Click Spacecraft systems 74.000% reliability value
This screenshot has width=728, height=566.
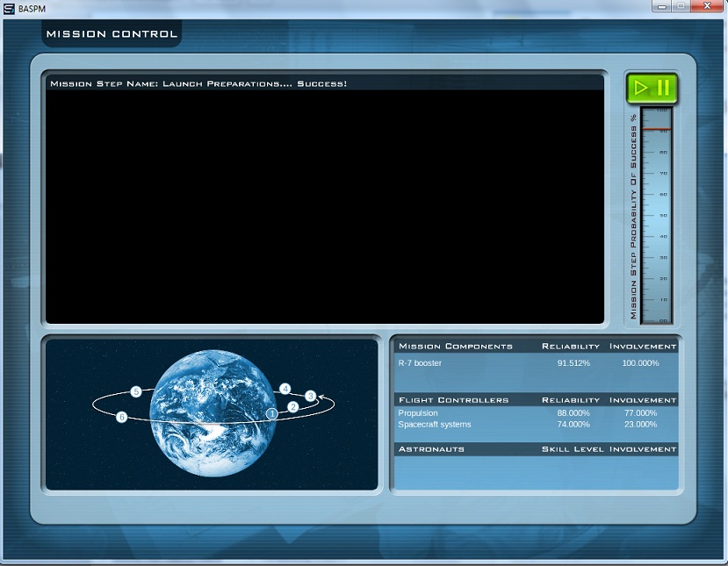point(573,425)
